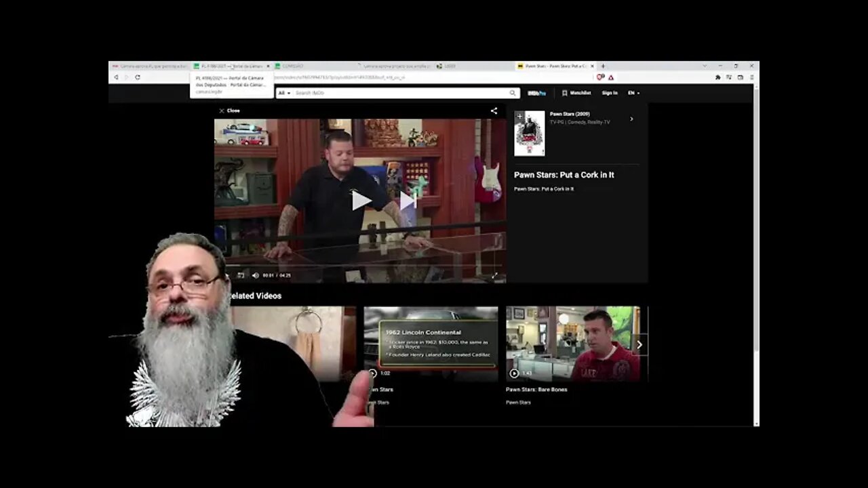Screen dimensions: 868x488
Task: Switch to the PL 4188/2021 Portal da Câmara tab
Action: coord(231,66)
